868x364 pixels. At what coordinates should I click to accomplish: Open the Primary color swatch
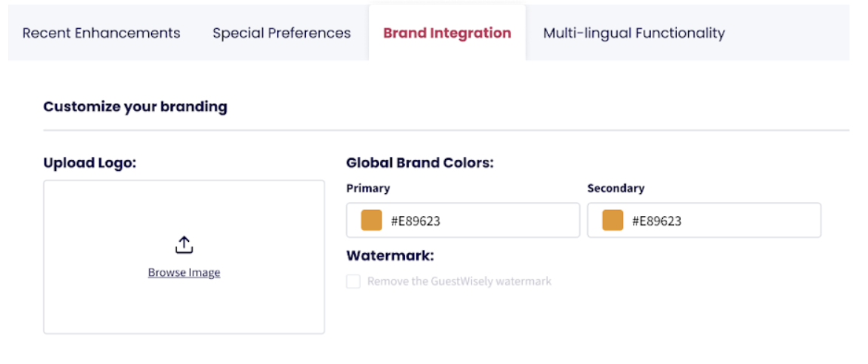click(371, 220)
